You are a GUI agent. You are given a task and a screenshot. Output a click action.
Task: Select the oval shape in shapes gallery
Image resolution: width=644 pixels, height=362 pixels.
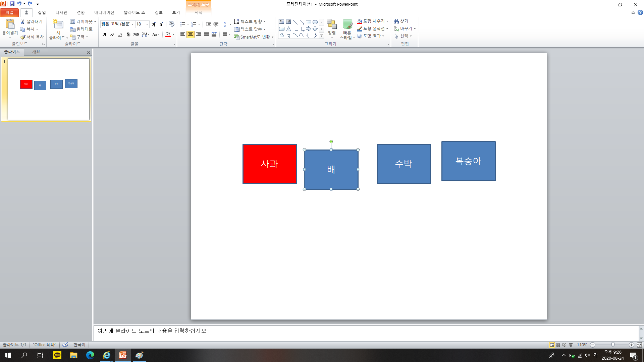[315, 22]
